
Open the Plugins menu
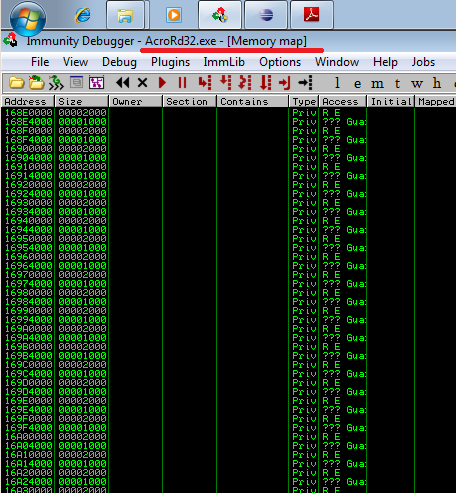(170, 62)
